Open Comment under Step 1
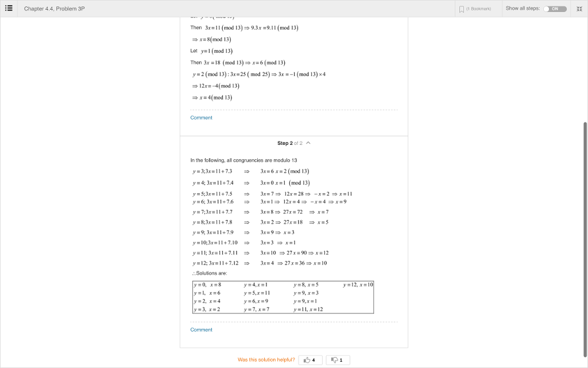This screenshot has height=368, width=588. click(201, 117)
